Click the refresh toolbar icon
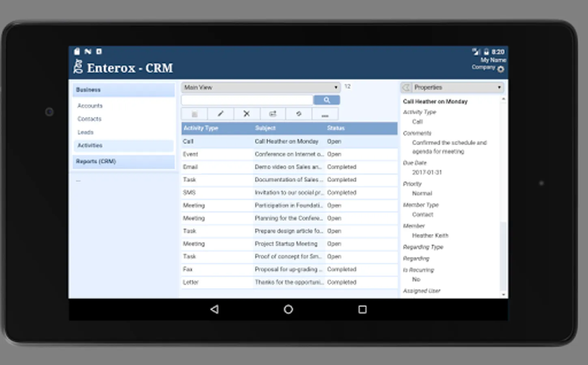Image resolution: width=588 pixels, height=365 pixels. [x=299, y=114]
